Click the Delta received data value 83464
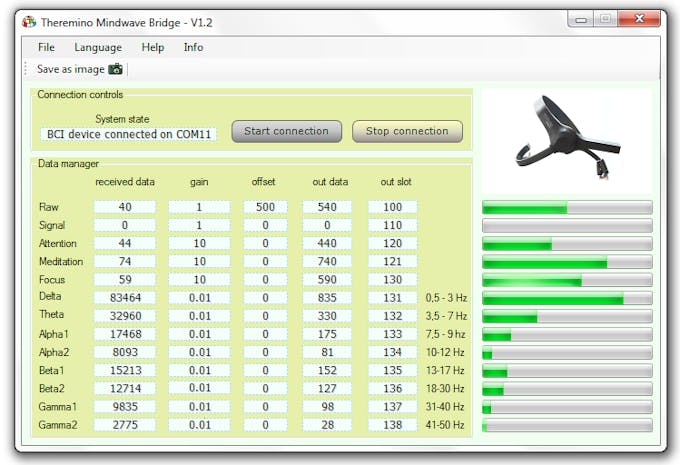This screenshot has height=465, width=680. pos(125,298)
